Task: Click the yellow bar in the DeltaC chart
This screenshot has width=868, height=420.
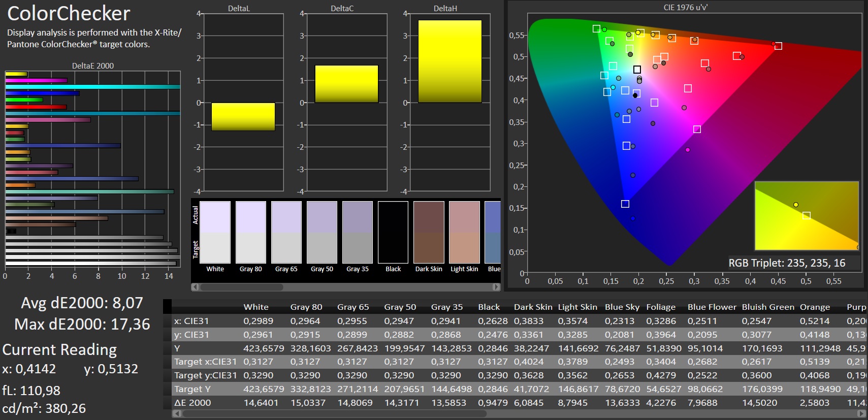Action: [x=346, y=84]
